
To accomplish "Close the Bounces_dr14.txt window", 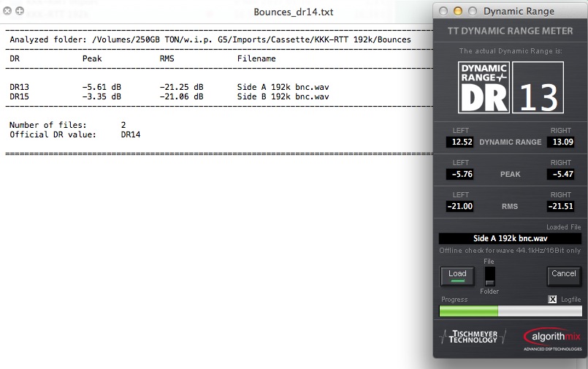I will click(7, 11).
